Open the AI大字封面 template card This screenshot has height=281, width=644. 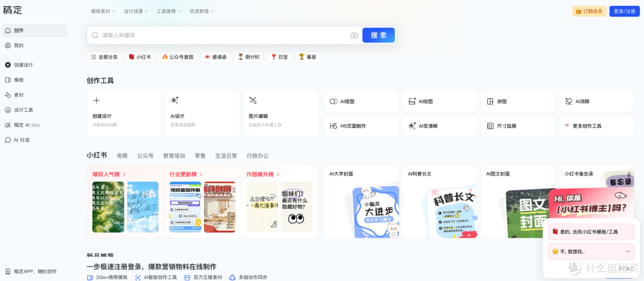tap(361, 201)
